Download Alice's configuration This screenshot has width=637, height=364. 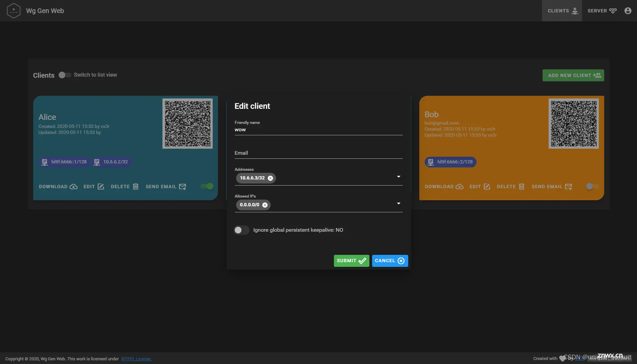click(58, 187)
